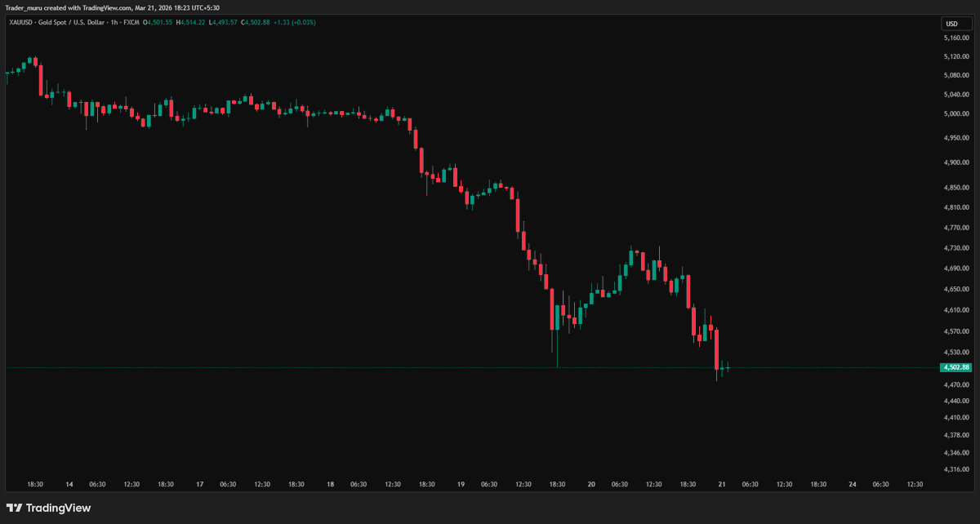Click the TradingView logo icon bottom left
The width and height of the screenshot is (980, 524).
(x=14, y=507)
